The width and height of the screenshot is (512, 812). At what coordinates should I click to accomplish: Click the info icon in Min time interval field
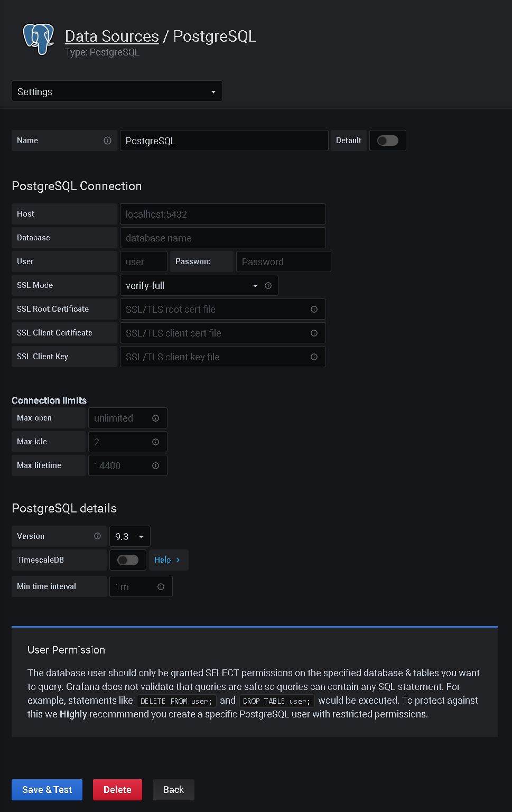[161, 586]
